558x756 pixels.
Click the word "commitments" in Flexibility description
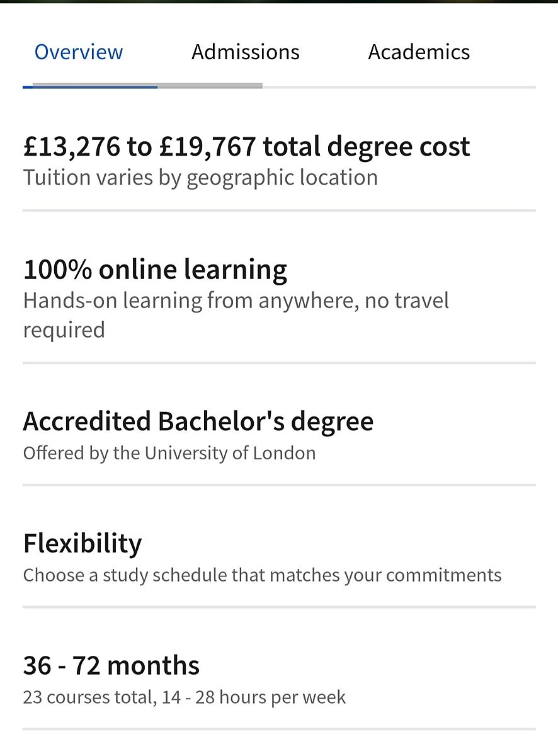pos(443,575)
